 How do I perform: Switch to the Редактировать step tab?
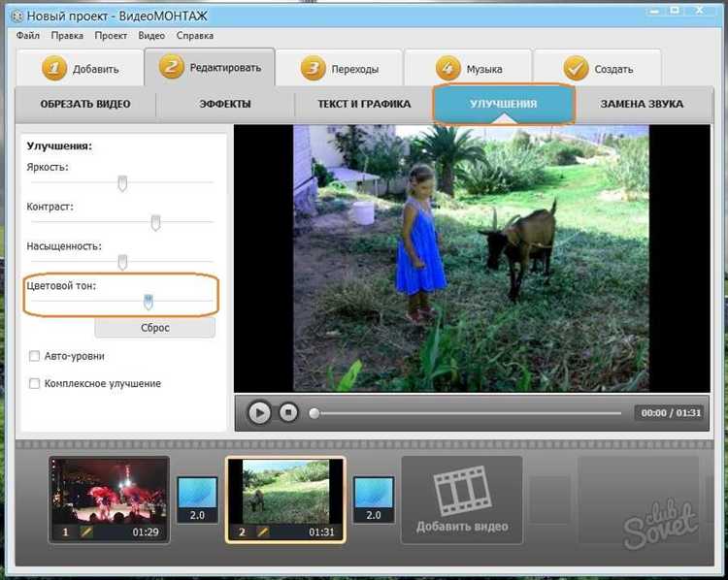(210, 68)
